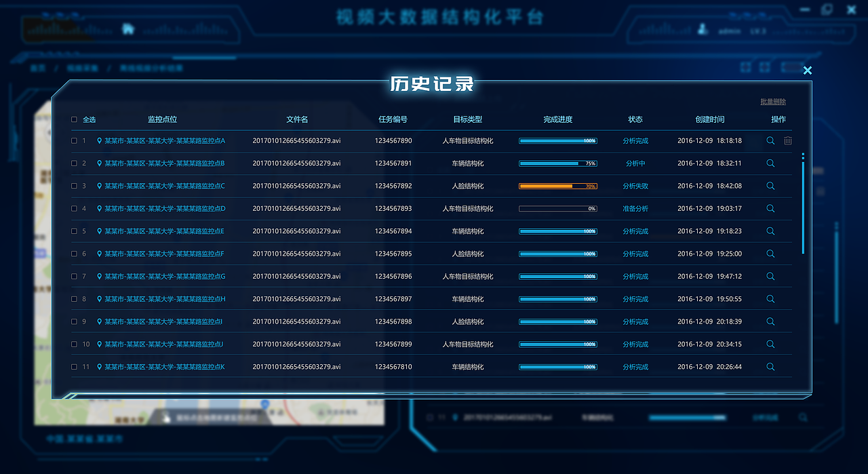This screenshot has height=474, width=868.
Task: Tick the 全选 select-all checkbox
Action: coord(74,119)
